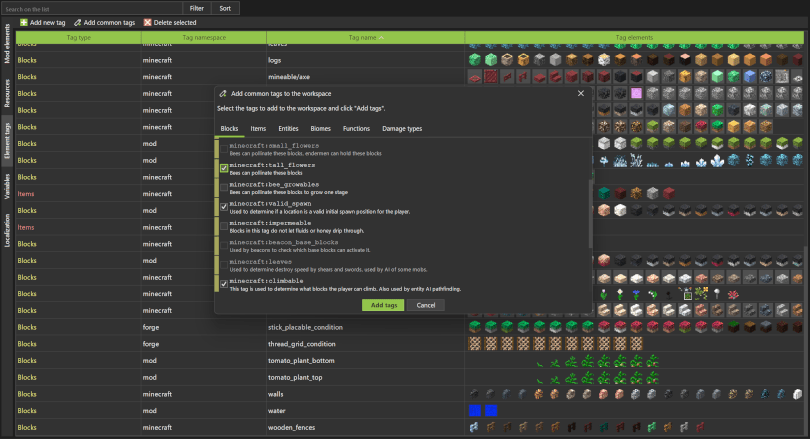Screen dimensions: 810x439
Task: Click the first wall icon in walls row
Action: tap(474, 394)
